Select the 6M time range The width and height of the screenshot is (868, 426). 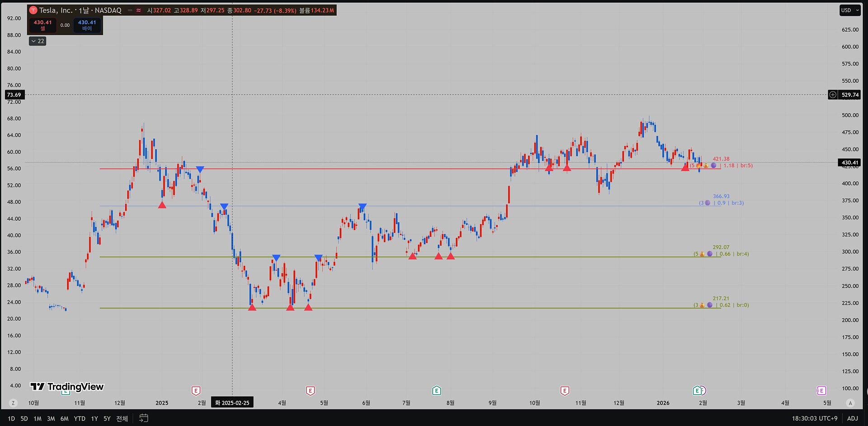pyautogui.click(x=65, y=419)
